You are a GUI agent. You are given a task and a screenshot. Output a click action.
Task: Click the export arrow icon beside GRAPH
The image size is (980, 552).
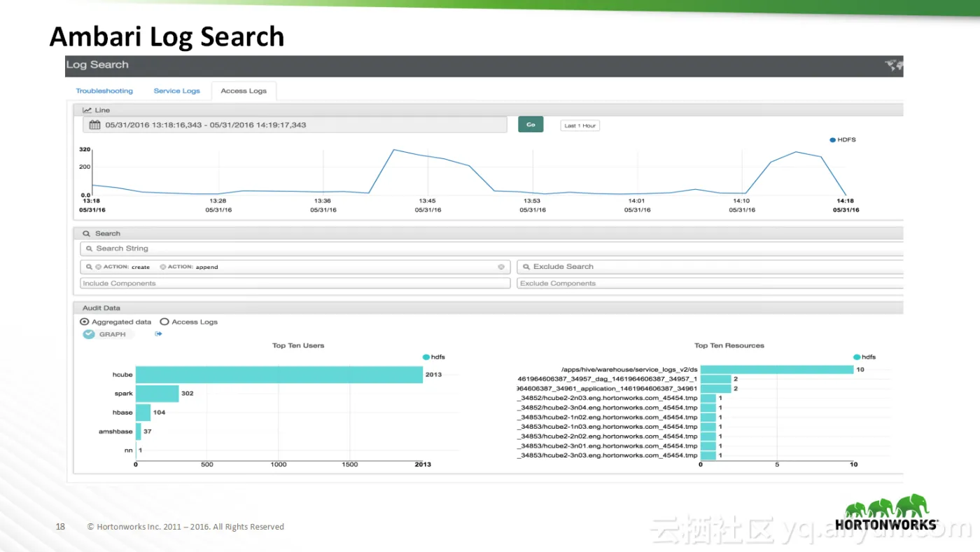(x=158, y=334)
